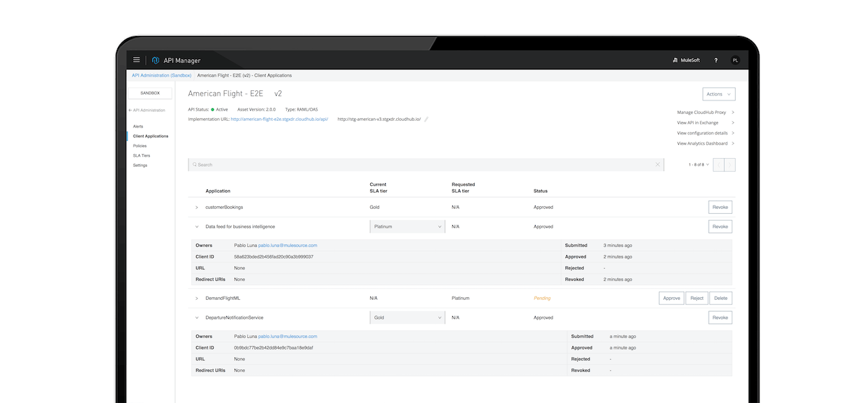Open the hamburger navigation menu
Viewport: 868px width, 403px height.
(x=136, y=60)
